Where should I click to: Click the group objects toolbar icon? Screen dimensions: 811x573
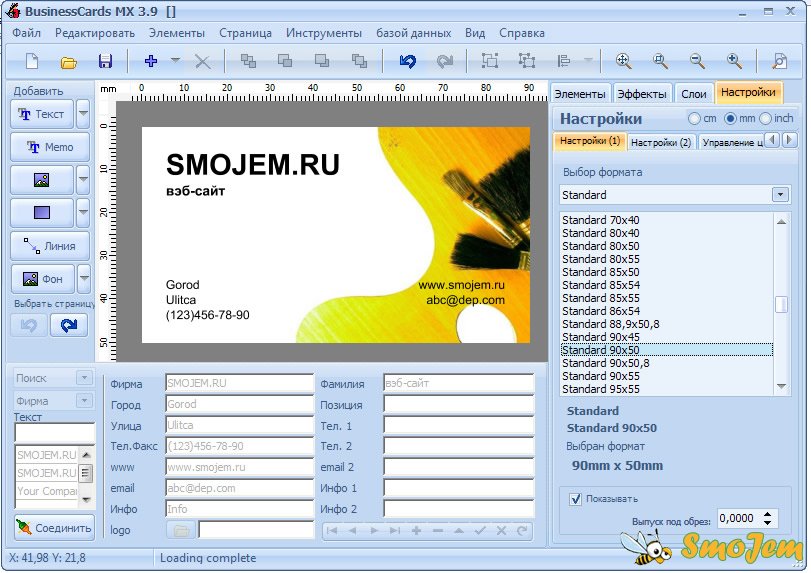pos(490,61)
